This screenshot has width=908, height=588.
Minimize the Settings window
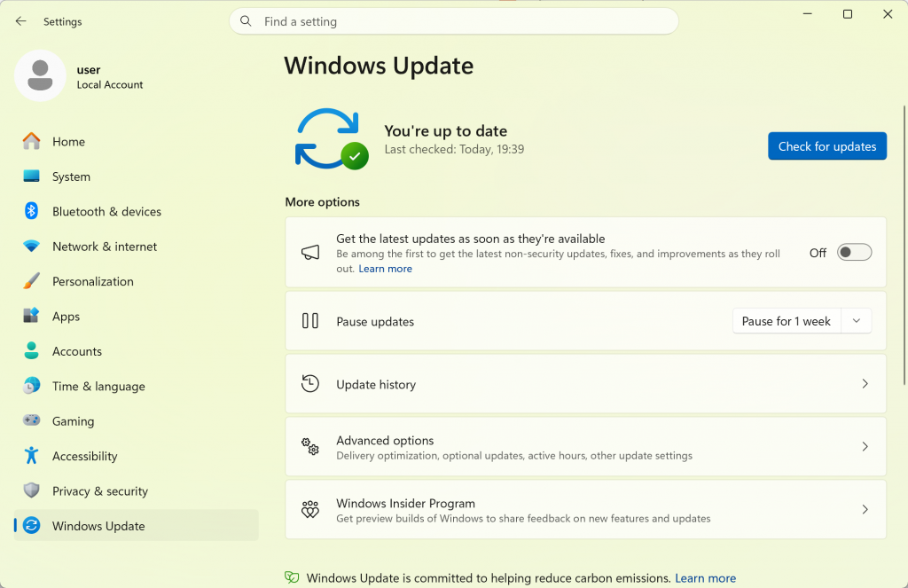(807, 14)
